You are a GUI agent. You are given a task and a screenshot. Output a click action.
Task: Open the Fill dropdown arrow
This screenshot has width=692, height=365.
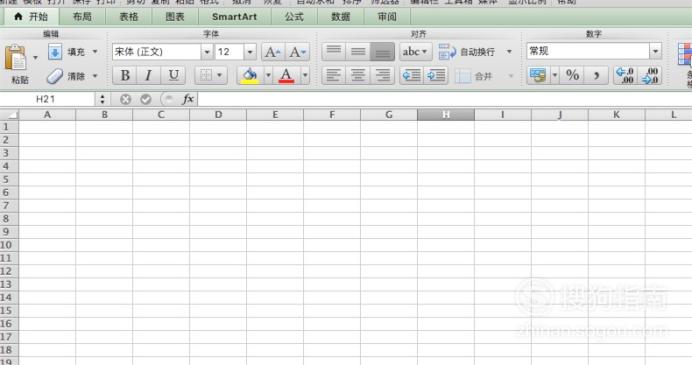tap(95, 52)
